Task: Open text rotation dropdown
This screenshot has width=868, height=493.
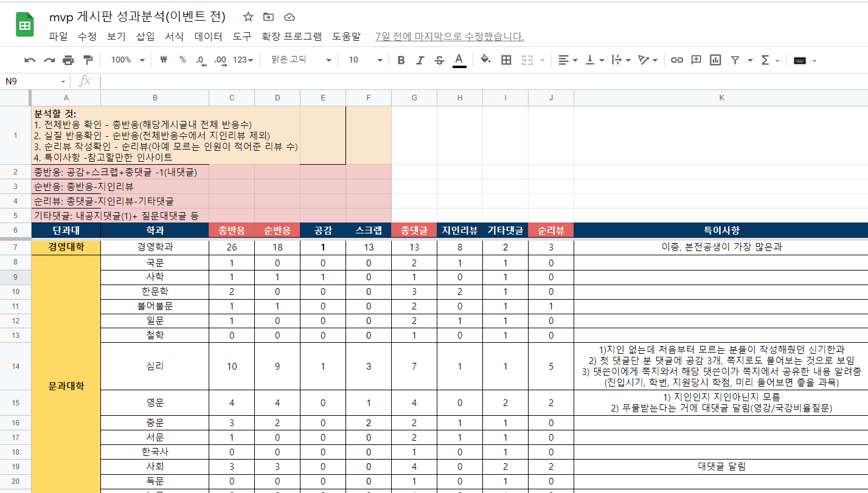Action: click(648, 60)
